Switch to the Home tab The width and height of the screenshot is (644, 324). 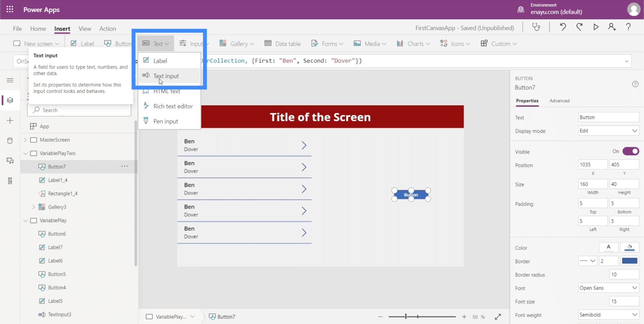tap(38, 29)
